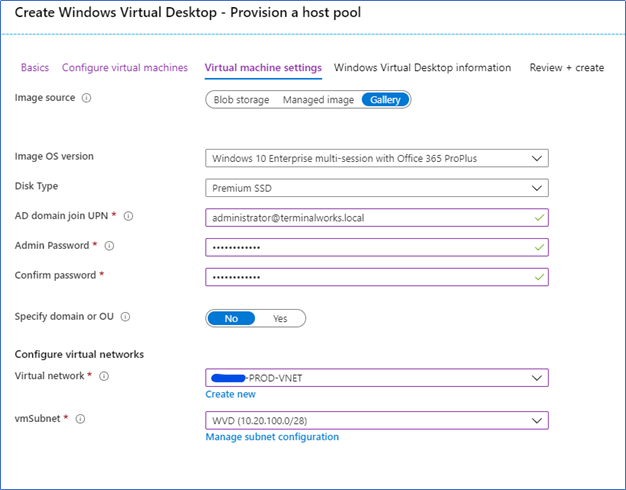This screenshot has height=490, width=626.
Task: Click info icon beside AD domain join UPN
Action: 128,216
